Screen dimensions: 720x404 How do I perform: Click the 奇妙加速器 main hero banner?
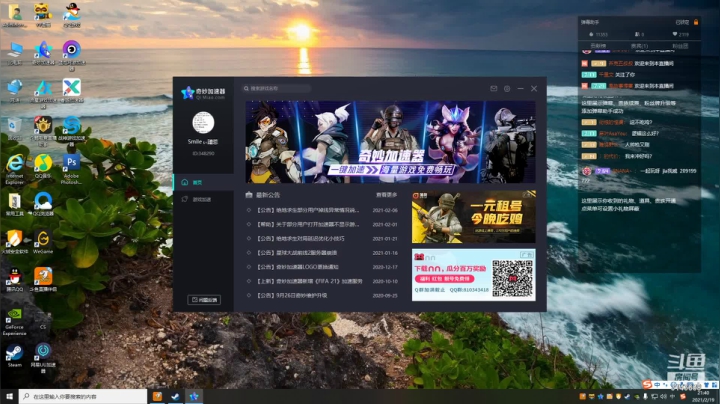[390, 142]
